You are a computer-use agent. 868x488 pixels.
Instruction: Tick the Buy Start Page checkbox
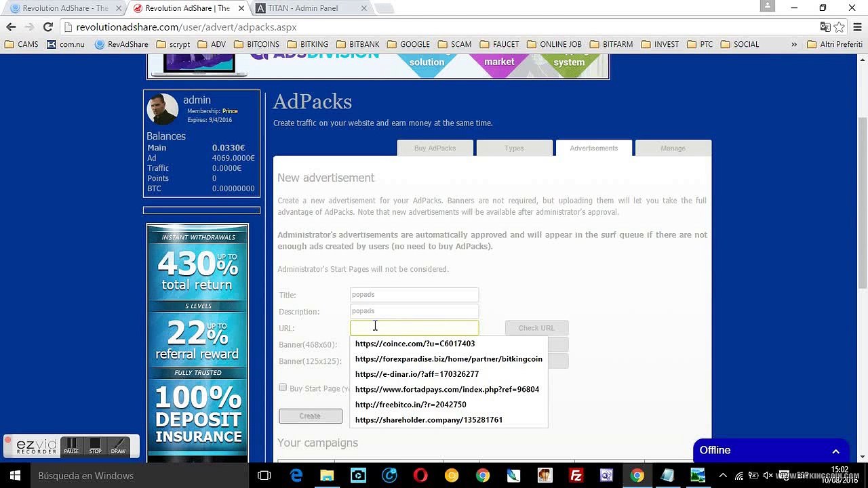[283, 388]
